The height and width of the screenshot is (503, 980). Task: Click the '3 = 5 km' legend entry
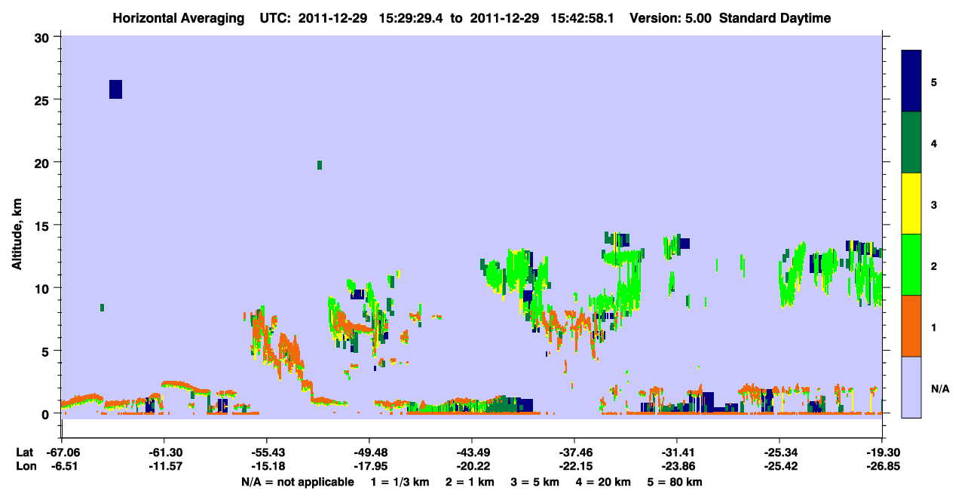pos(535,481)
